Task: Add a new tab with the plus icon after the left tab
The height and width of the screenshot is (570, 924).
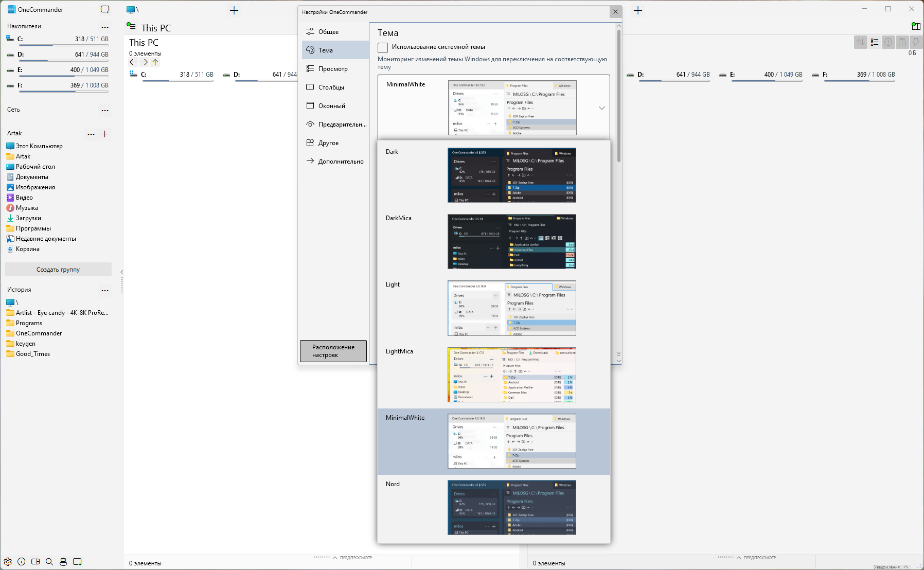Action: tap(234, 10)
